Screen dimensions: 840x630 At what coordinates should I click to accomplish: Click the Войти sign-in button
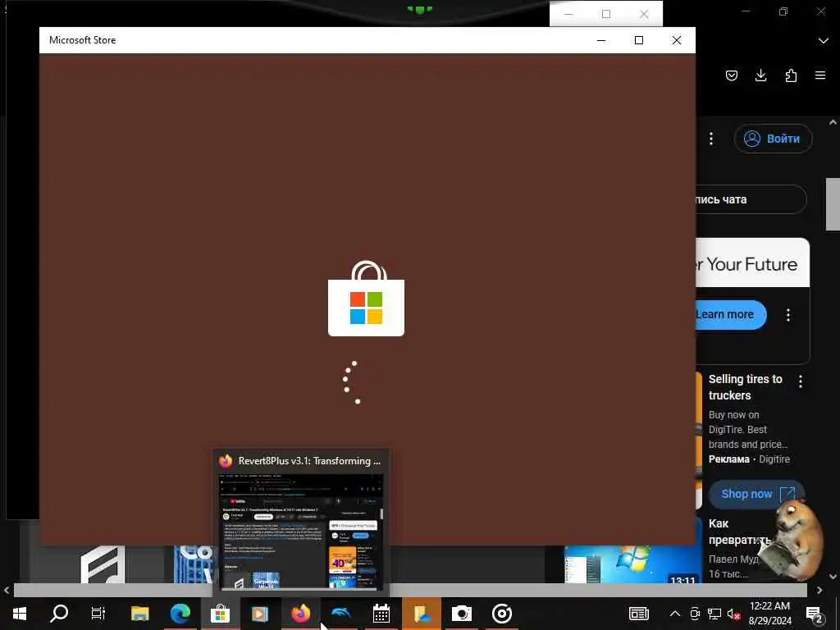click(x=773, y=139)
